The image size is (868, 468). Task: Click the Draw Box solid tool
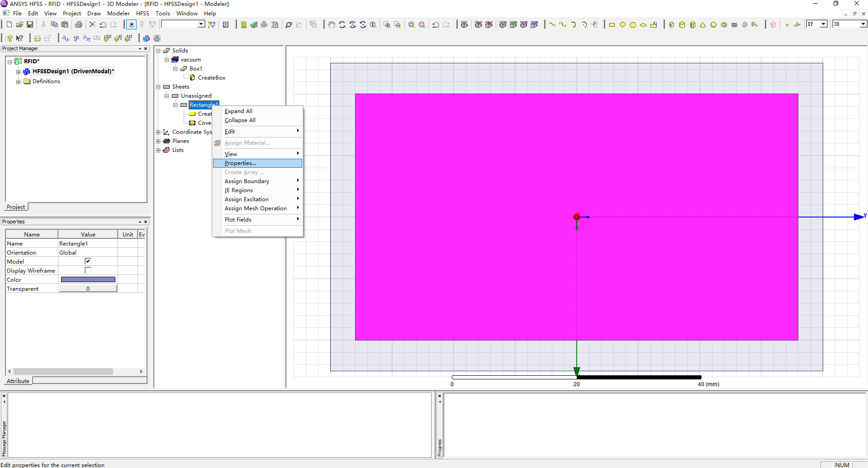click(672, 25)
